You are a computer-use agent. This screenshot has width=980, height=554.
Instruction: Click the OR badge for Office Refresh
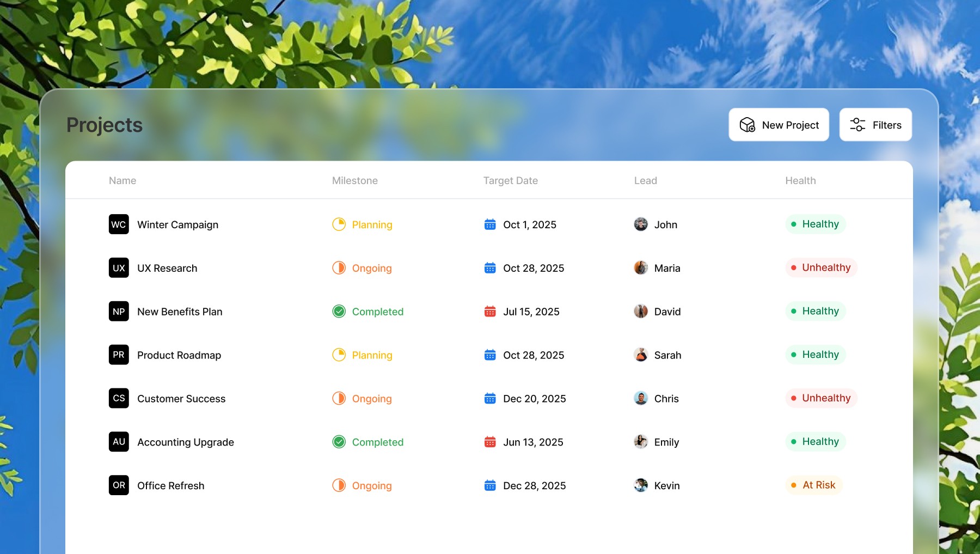point(119,485)
